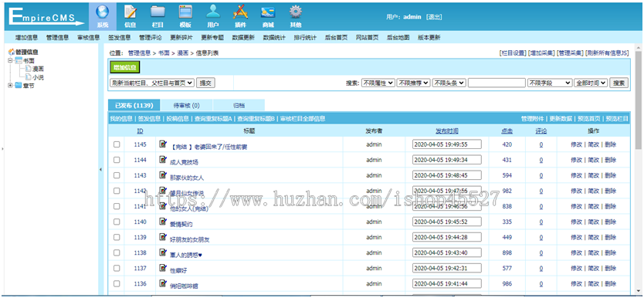Viewport: 644px width, 298px height.
Task: Open the 刷新当前栏目 refresh dropdown
Action: click(152, 83)
